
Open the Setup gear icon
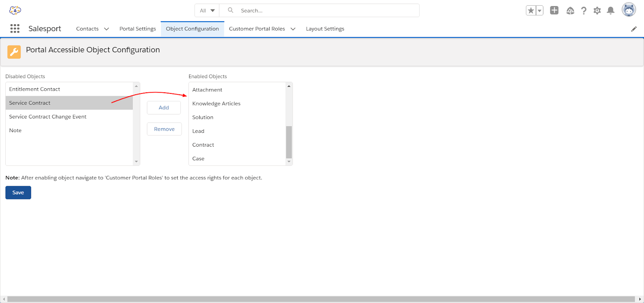coord(597,11)
